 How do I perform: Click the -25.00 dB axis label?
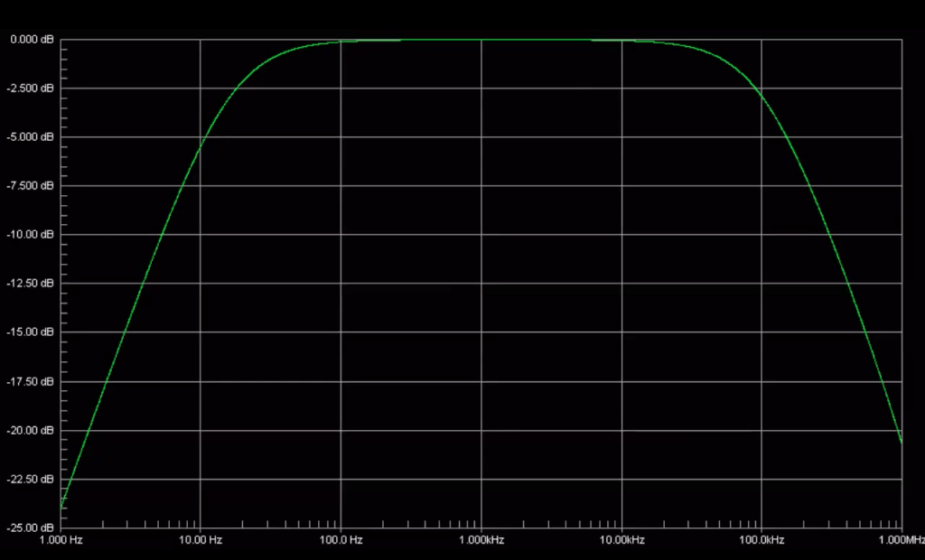click(x=30, y=527)
